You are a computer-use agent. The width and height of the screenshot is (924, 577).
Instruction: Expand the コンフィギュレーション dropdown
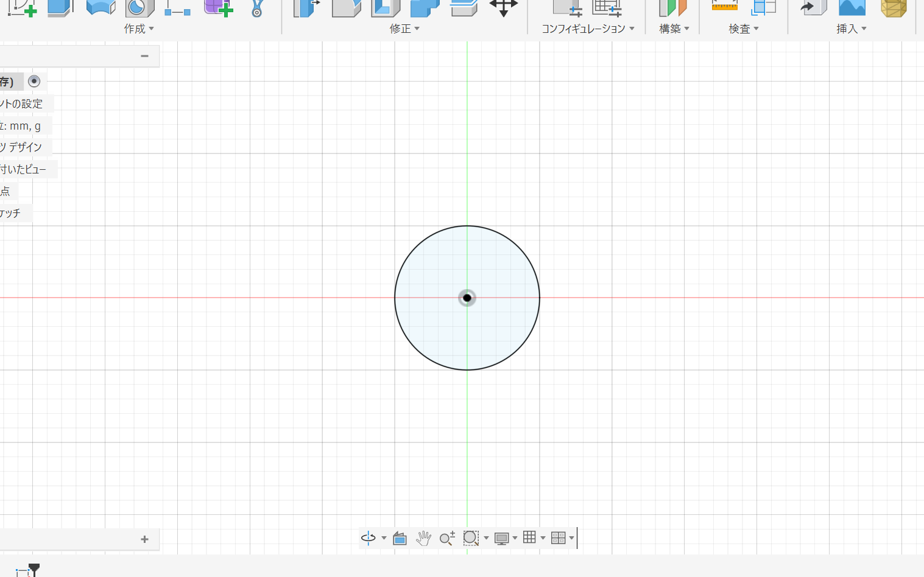click(588, 29)
